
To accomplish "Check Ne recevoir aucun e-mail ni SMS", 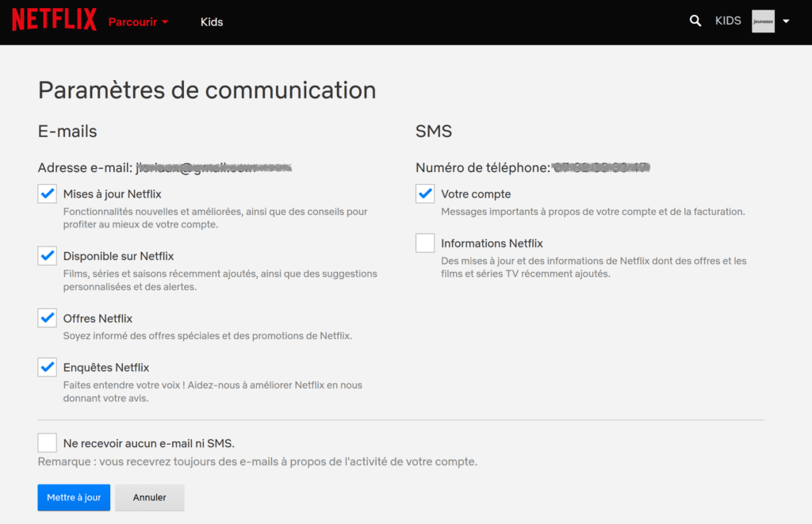I will [47, 442].
